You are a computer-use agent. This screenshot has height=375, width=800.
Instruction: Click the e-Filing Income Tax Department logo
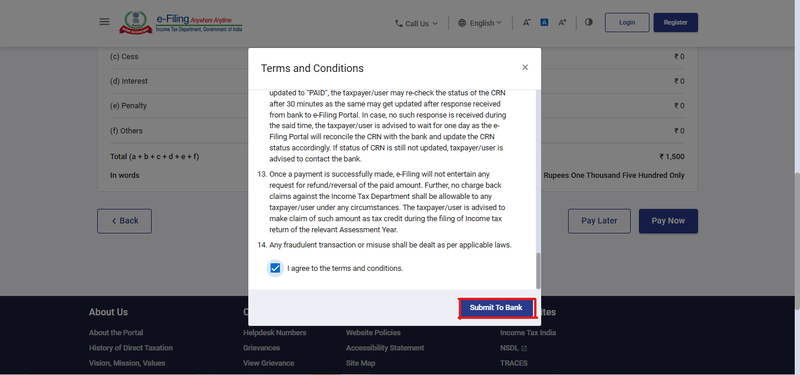click(181, 23)
